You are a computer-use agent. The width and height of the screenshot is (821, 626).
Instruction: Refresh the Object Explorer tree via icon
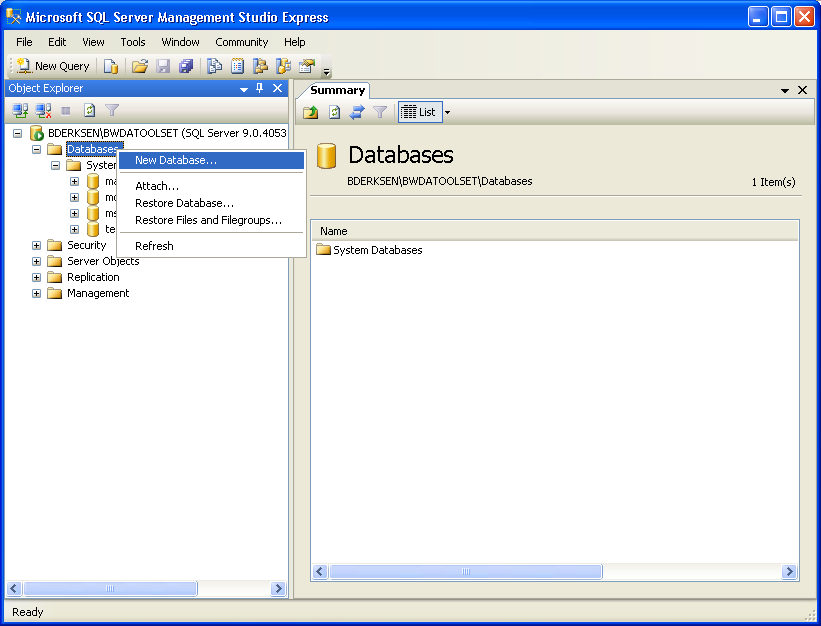point(89,111)
